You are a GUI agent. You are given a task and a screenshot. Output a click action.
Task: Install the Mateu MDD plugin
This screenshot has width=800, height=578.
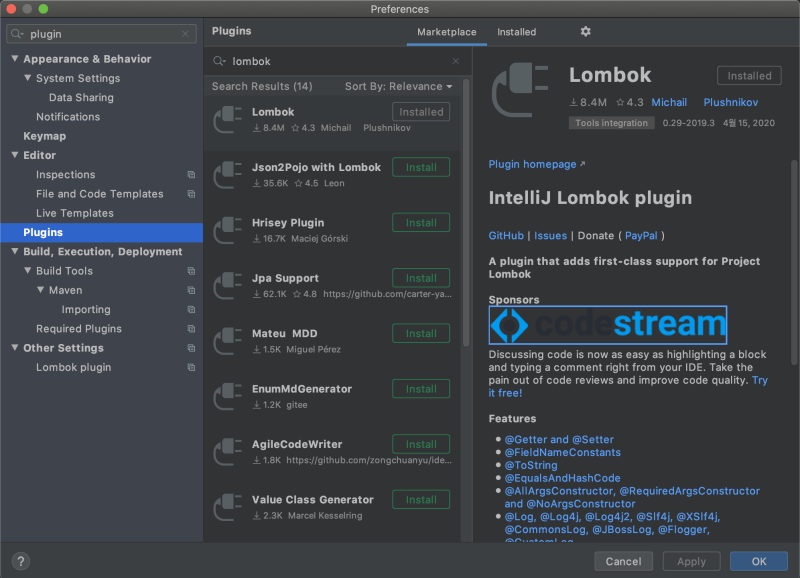click(421, 334)
